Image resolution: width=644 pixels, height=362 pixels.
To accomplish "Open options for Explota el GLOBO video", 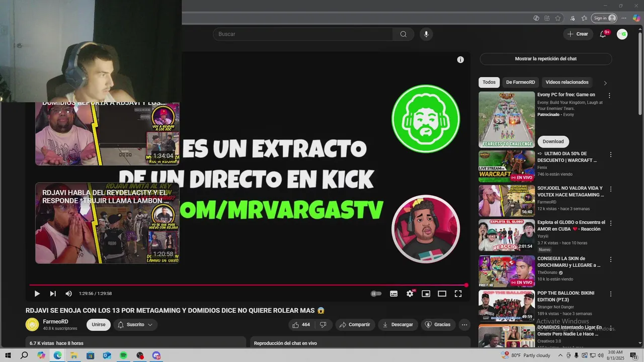I will 611,223.
